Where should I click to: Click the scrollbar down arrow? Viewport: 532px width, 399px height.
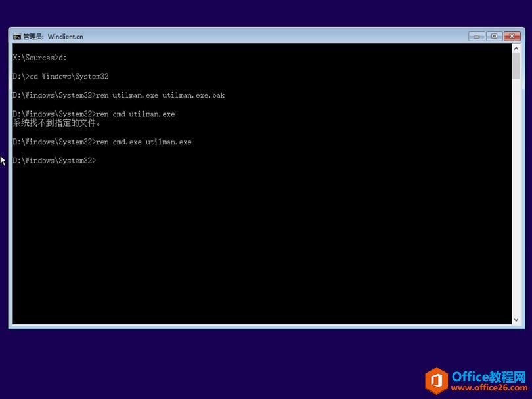[516, 320]
